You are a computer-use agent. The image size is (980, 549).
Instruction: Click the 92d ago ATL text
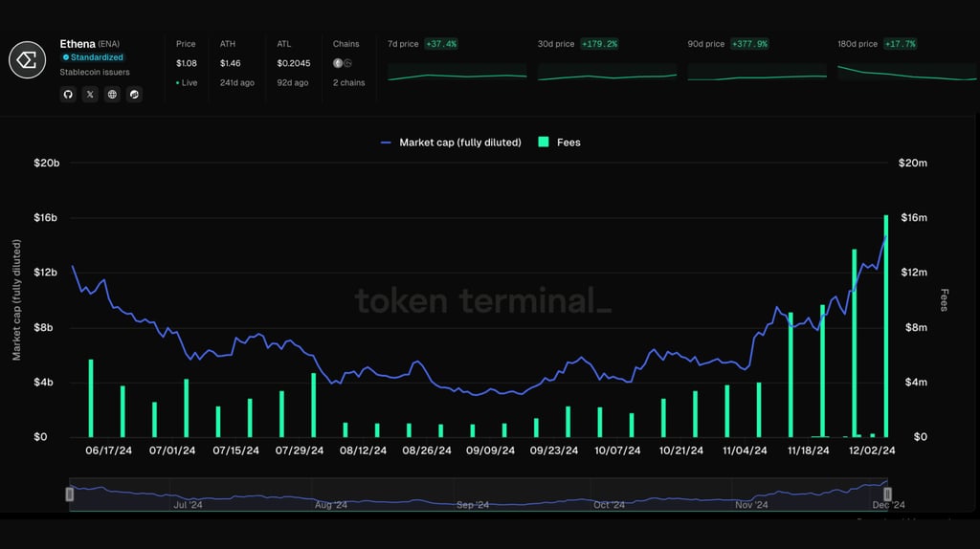click(293, 82)
